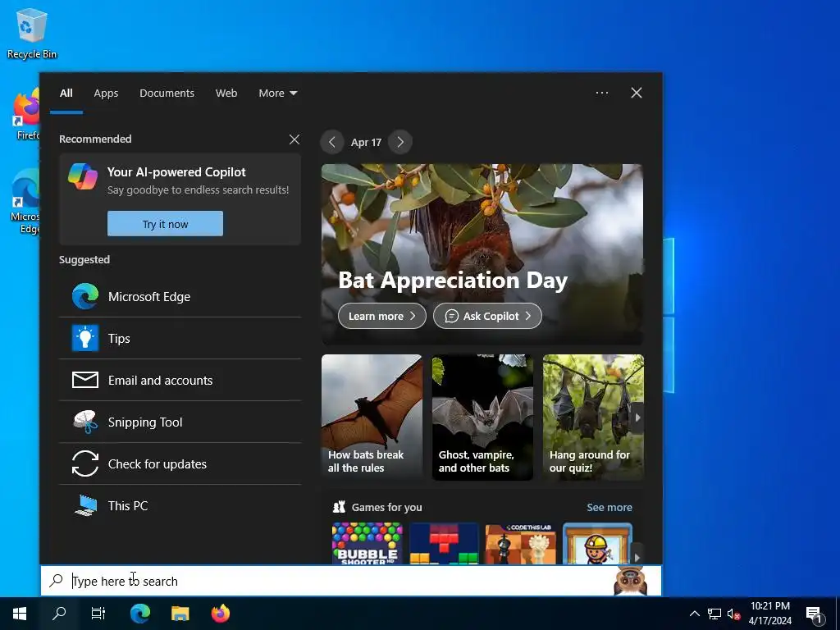Click the taskbar clock and date
The image size is (840, 630).
tap(769, 614)
